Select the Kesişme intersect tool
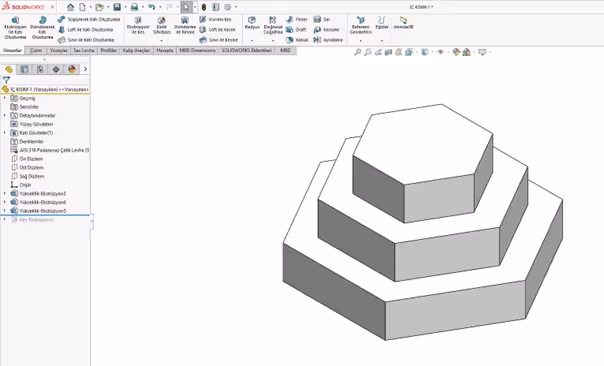 pos(326,30)
